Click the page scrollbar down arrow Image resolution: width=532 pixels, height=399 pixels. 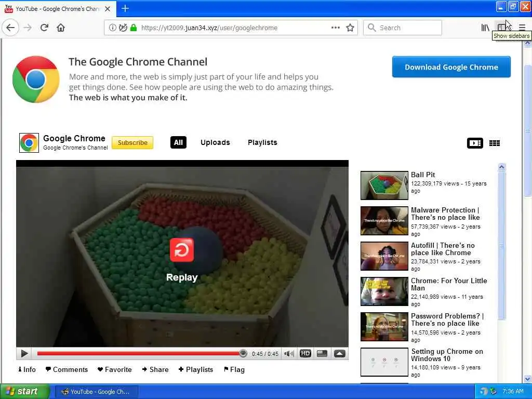pyautogui.click(x=527, y=379)
